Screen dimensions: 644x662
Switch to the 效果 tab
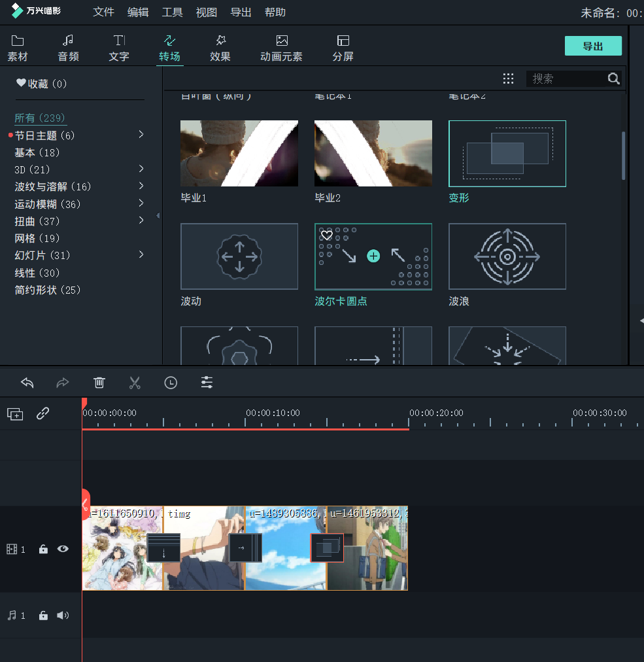tap(220, 46)
